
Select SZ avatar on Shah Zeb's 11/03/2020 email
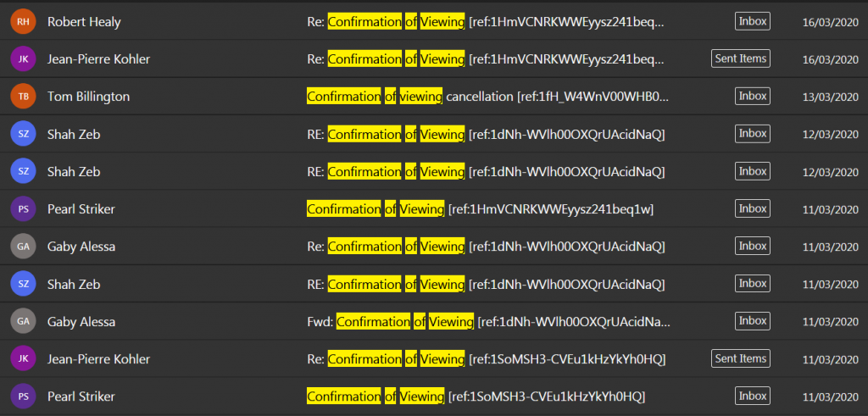[23, 284]
